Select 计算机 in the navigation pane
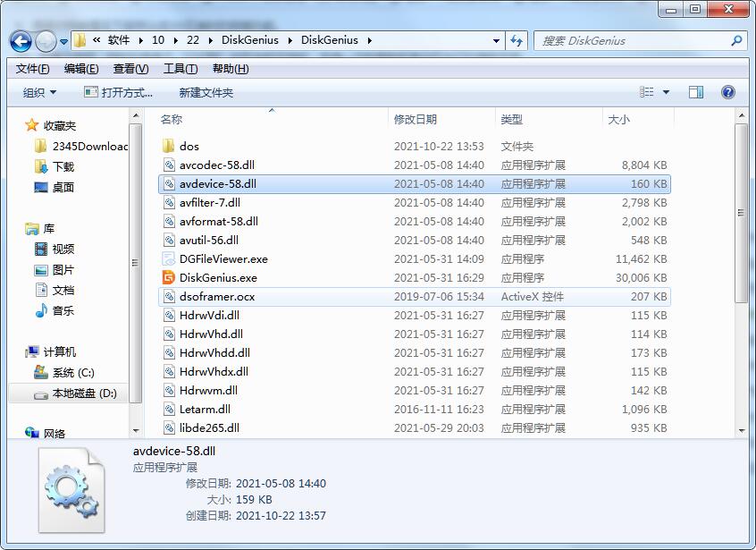Screen dimensions: 756x550 click(50, 351)
